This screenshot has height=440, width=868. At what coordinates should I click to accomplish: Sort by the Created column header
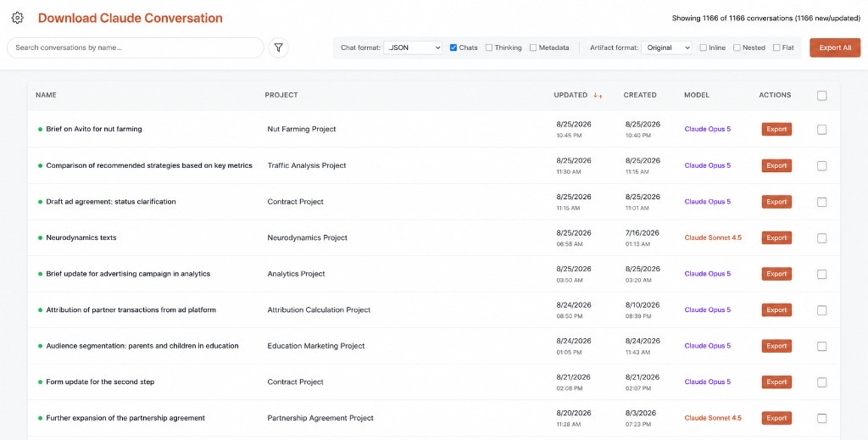pos(640,95)
